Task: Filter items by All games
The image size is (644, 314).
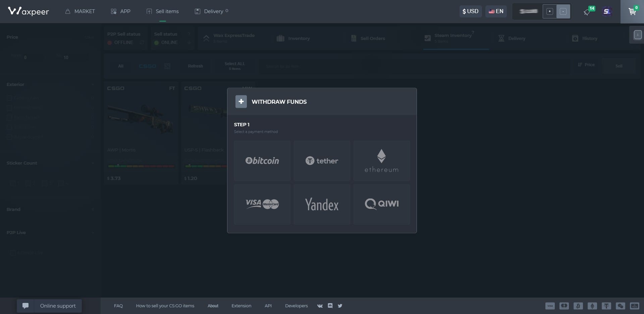Action: (121, 66)
